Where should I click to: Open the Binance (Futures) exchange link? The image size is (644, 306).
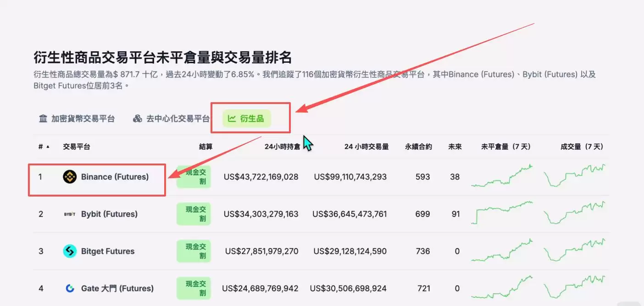pos(113,176)
